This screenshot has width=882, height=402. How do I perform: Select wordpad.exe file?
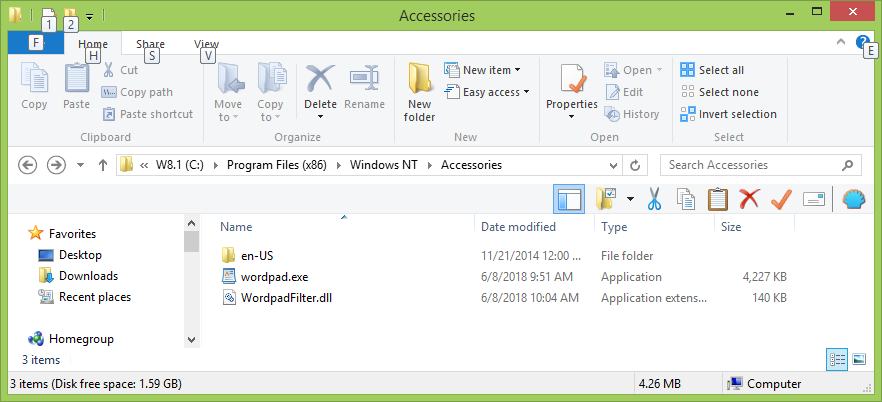click(x=264, y=277)
